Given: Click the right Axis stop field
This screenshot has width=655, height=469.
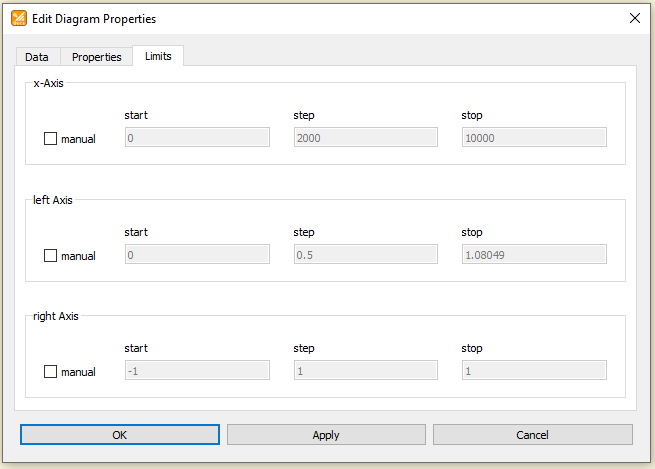Looking at the screenshot, I should pyautogui.click(x=534, y=370).
